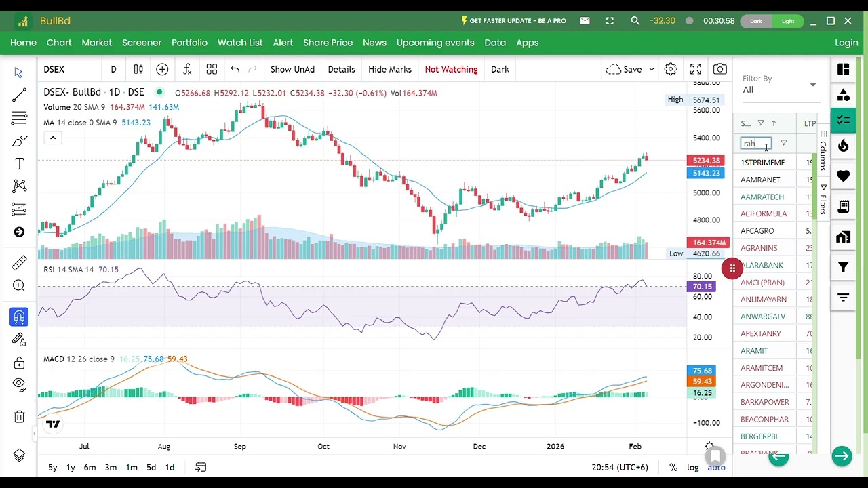Screen dimensions: 868x488
Task: Open the Portfolio menu
Action: click(x=189, y=43)
